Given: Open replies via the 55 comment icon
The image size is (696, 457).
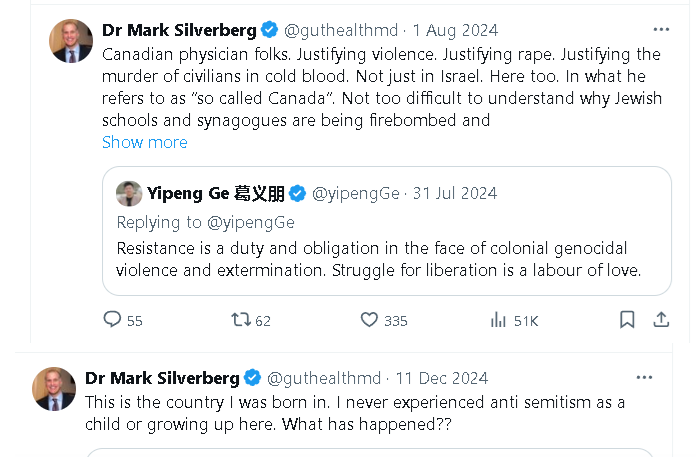Looking at the screenshot, I should [x=112, y=319].
